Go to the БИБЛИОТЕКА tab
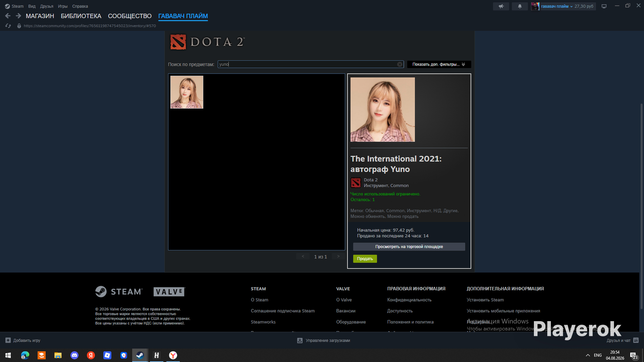Screen dimensions: 644x362 pos(81,16)
